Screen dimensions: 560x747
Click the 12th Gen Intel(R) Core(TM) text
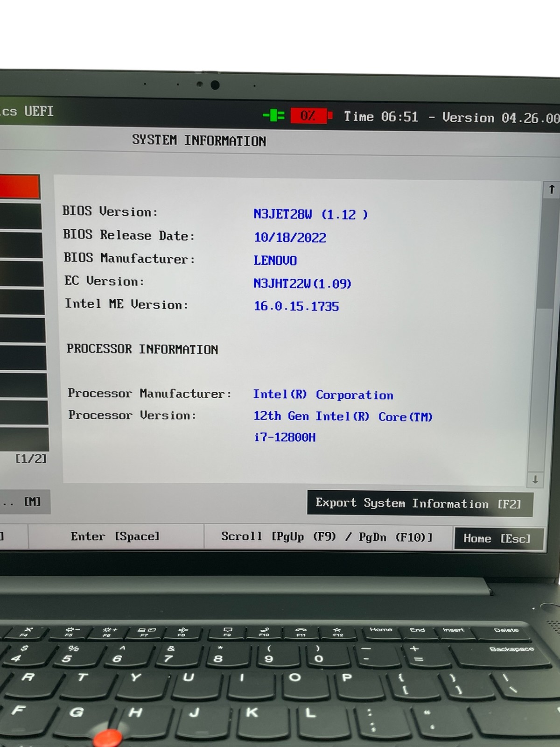(343, 416)
